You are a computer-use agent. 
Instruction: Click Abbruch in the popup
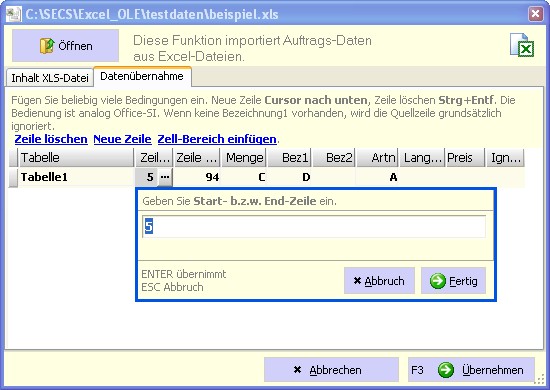point(379,281)
